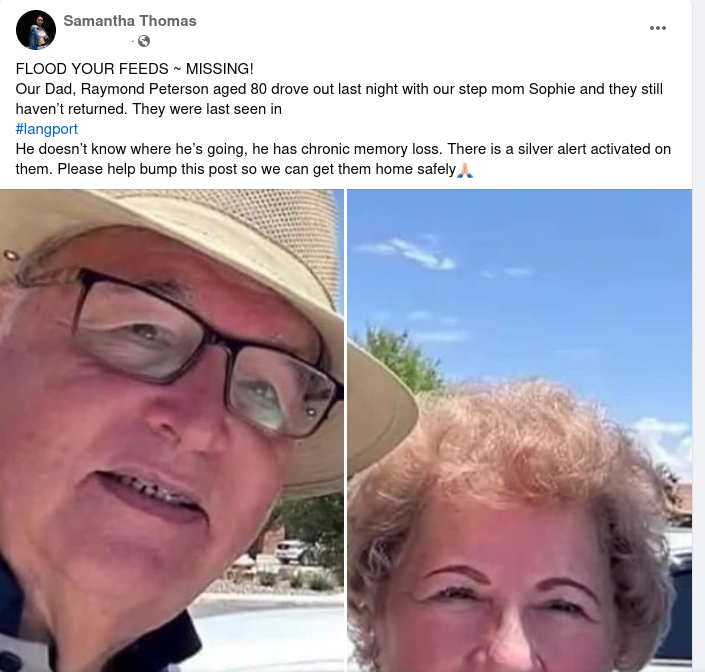Open photo of man wearing hat
The image size is (705, 672).
pos(172,431)
